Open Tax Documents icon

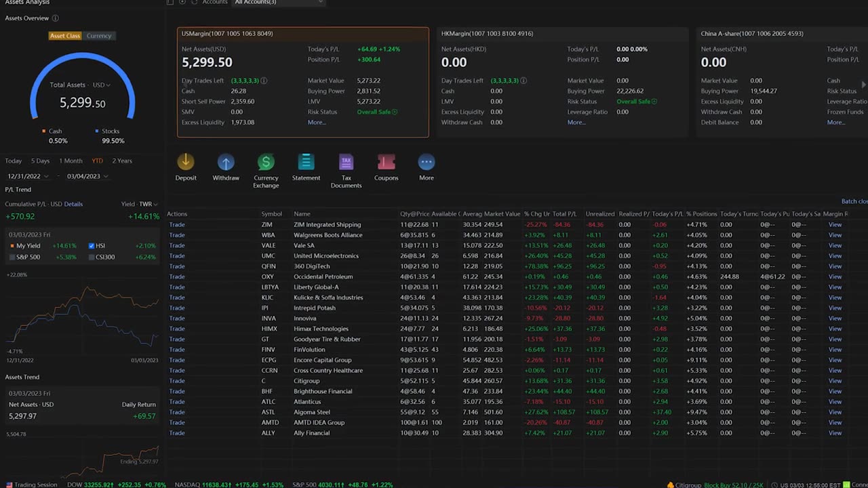(346, 162)
